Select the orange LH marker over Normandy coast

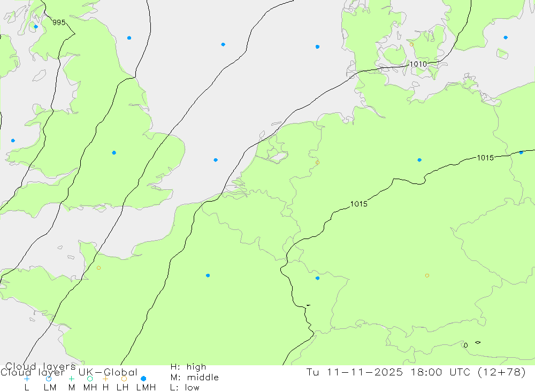(98, 268)
